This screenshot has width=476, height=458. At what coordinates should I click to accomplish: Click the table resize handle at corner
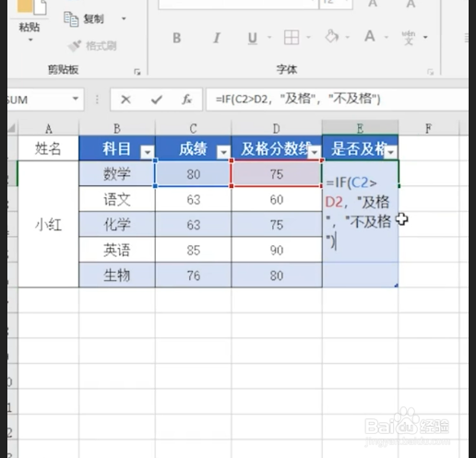(x=396, y=286)
